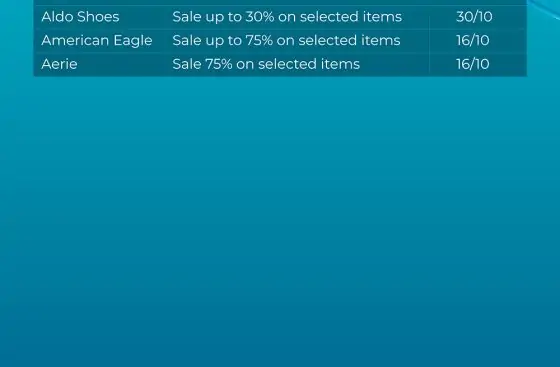560x367 pixels.
Task: Select the 30/10 date cell
Action: (x=474, y=17)
